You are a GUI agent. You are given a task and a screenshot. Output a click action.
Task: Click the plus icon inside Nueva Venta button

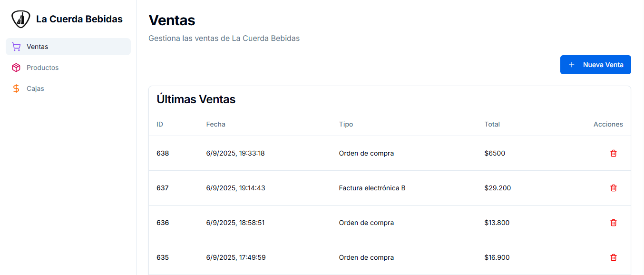coord(571,64)
